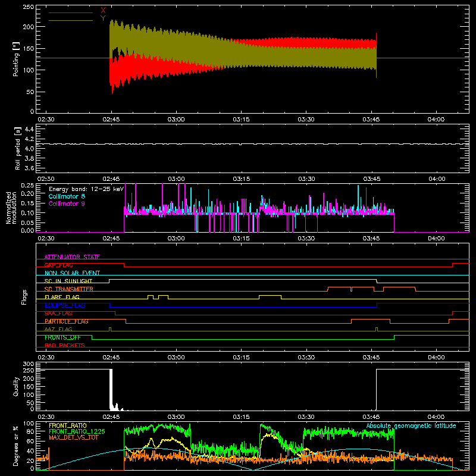Click the 'SC_IN_SUNLIGHT' flag label
Image resolution: width=476 pixels, height=476 pixels.
[68, 281]
